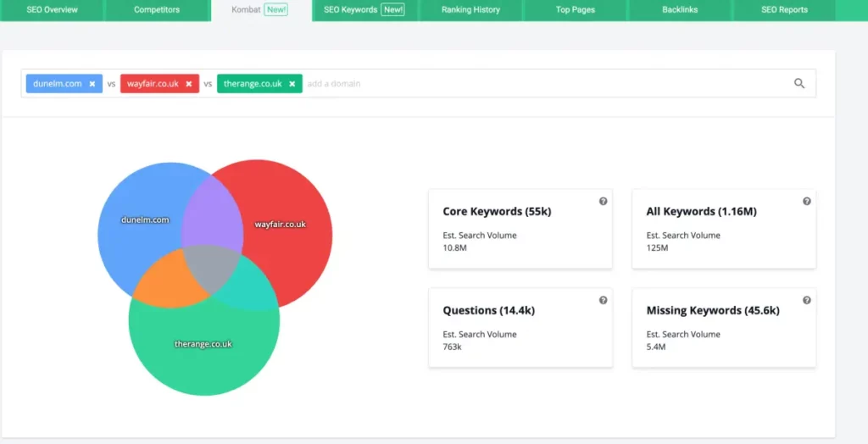Open help icon on Questions card
Viewport: 868px width, 444px height.
pyautogui.click(x=604, y=301)
